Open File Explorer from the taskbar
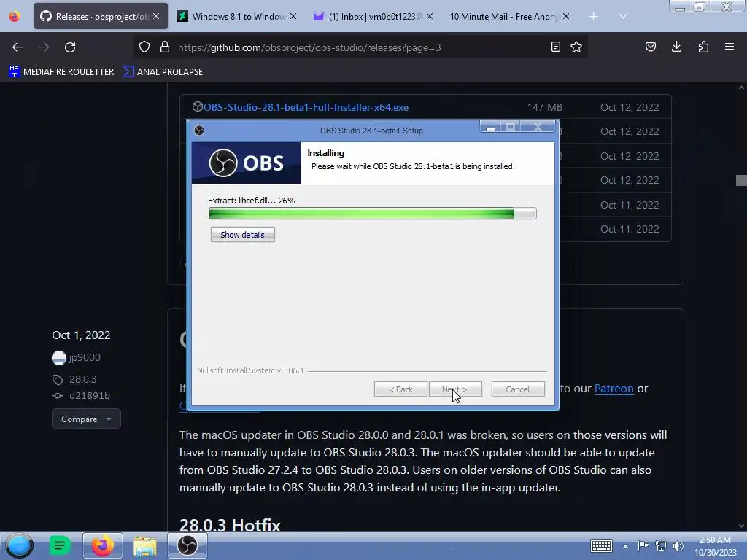 point(145,545)
